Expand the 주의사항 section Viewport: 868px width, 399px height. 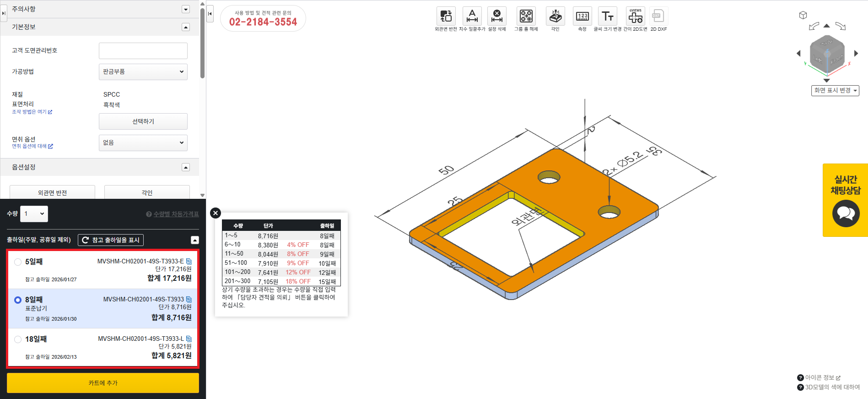186,9
